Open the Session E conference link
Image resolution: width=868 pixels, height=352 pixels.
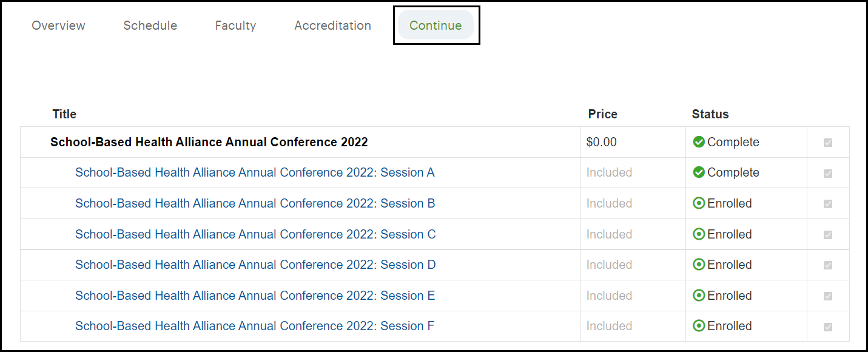(x=255, y=296)
